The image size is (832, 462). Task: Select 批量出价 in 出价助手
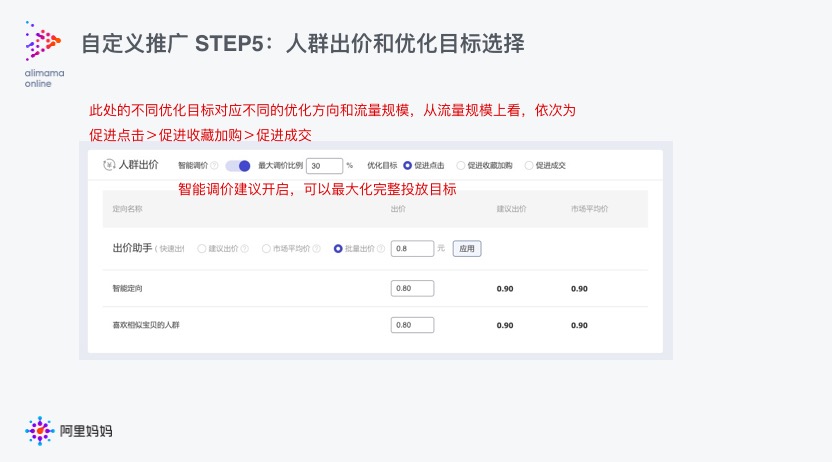pyautogui.click(x=338, y=249)
